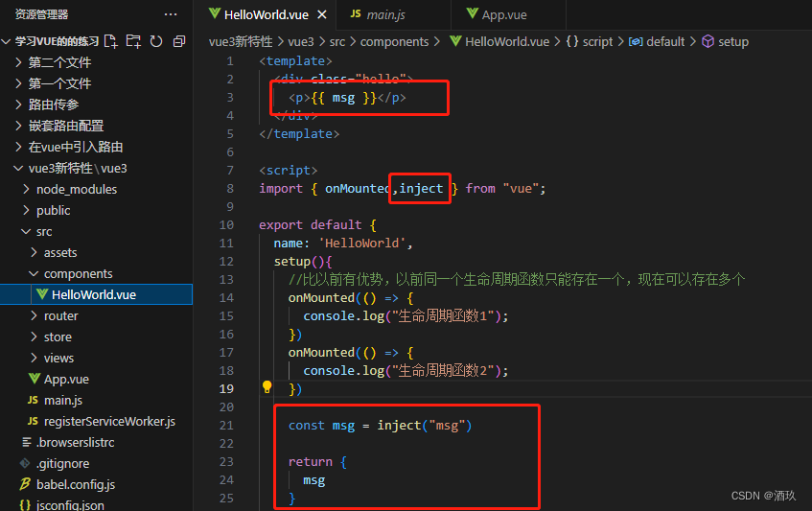Collapse all folders with the collapse icon
Screen dimensions: 812x511
(179, 41)
